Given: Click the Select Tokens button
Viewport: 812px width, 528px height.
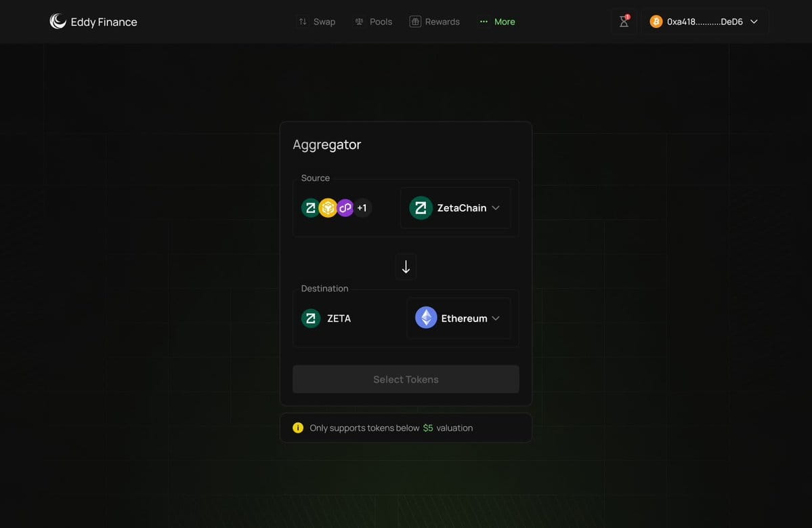Looking at the screenshot, I should (x=406, y=380).
